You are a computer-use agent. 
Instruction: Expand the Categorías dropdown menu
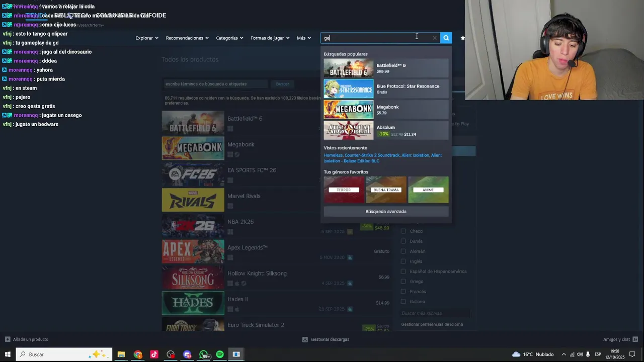click(229, 38)
